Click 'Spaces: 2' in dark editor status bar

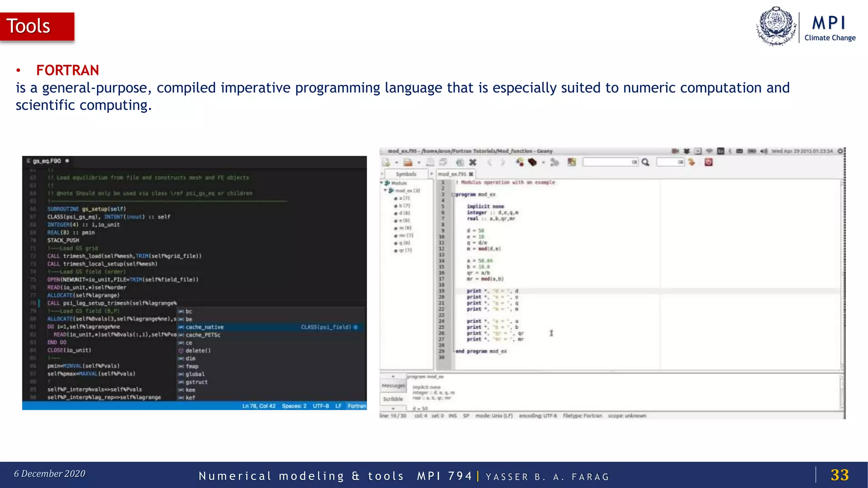(x=294, y=406)
